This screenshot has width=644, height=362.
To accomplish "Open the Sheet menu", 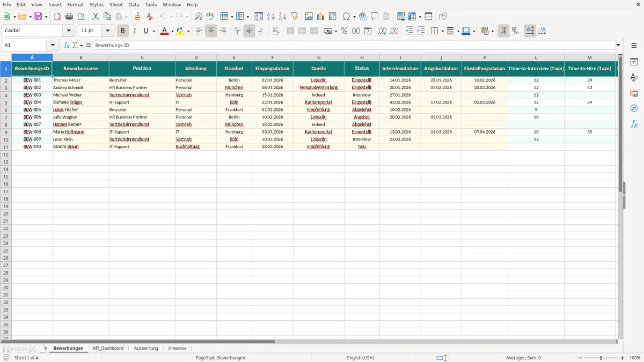I will point(116,4).
